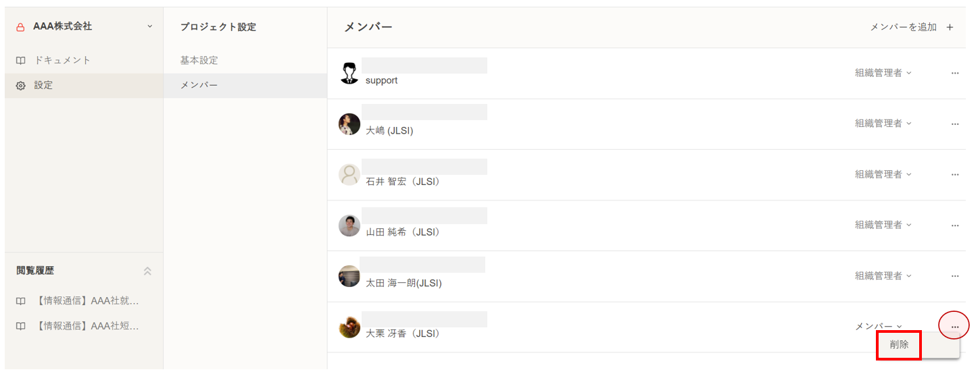980x374 pixels.
Task: Open more options for 太田 海一朗
Action: [954, 275]
